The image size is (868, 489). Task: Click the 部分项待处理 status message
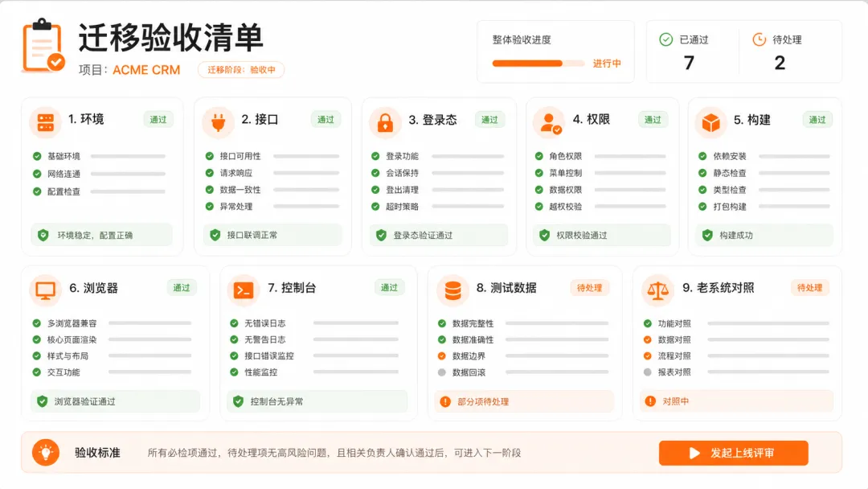483,401
